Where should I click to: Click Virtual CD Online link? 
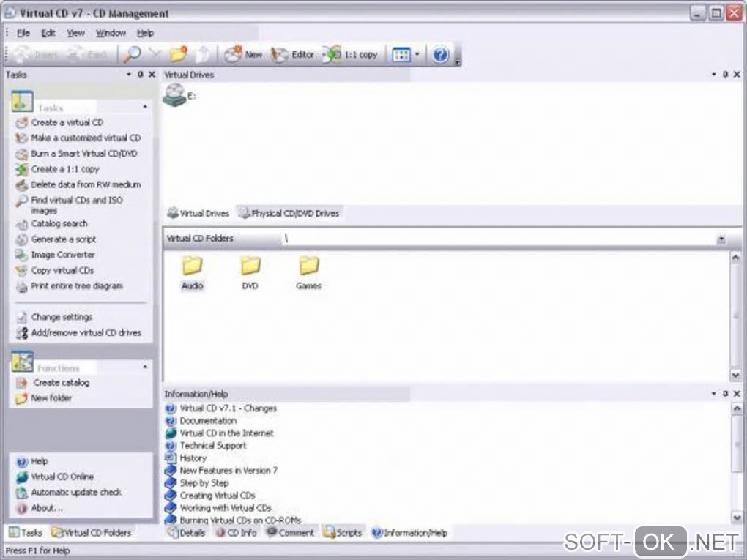coord(55,477)
